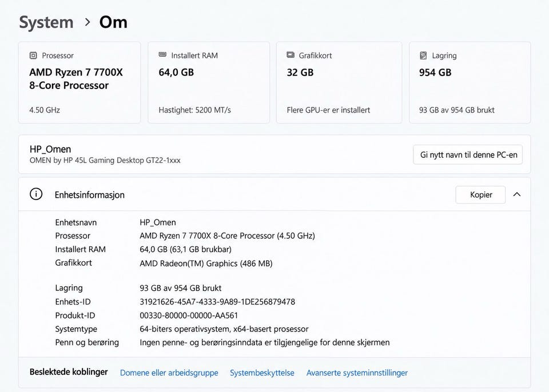Screen dimensions: 549x392
Task: Select the device ID value 31921626-45A7-4333-9A89-1DE256879478
Action: point(217,302)
